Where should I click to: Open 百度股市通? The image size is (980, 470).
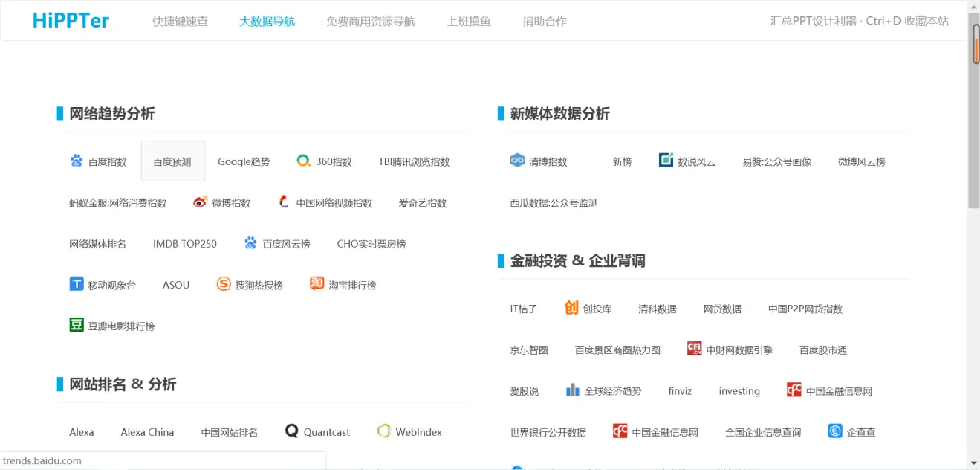823,350
